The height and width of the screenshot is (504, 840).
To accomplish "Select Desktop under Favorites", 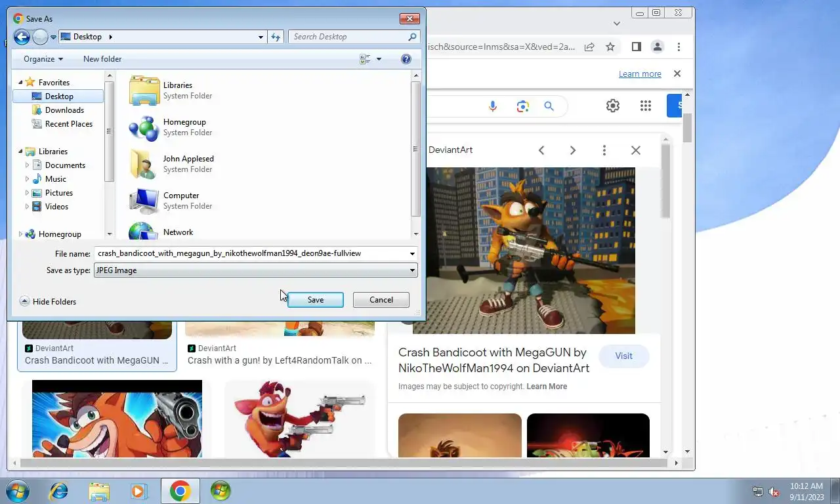I will (x=58, y=96).
